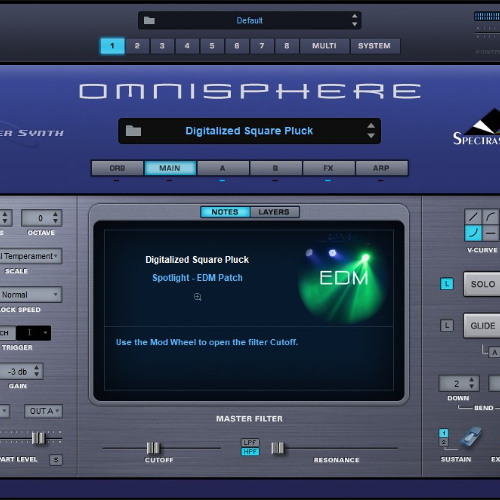Open the Normal clock speed dropdown

(x=31, y=295)
